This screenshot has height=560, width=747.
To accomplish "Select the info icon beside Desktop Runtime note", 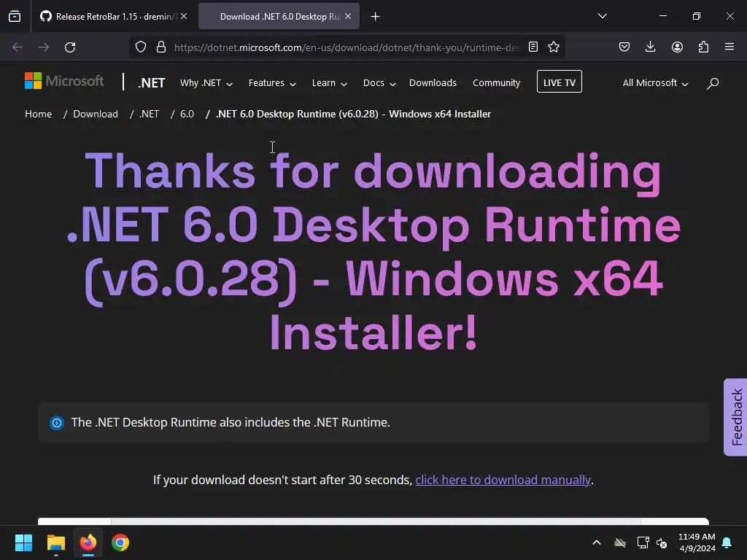I will tap(57, 423).
